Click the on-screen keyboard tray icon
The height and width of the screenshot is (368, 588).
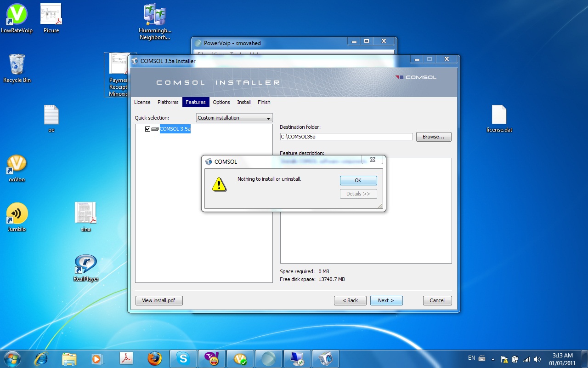coord(482,358)
